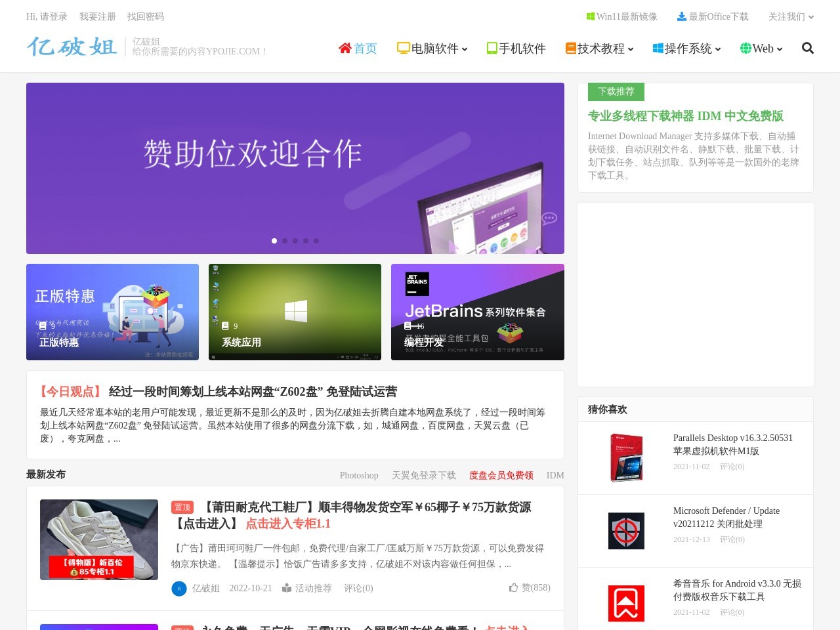The height and width of the screenshot is (630, 840).
Task: Open the 手机软件 menu item
Action: pos(516,49)
